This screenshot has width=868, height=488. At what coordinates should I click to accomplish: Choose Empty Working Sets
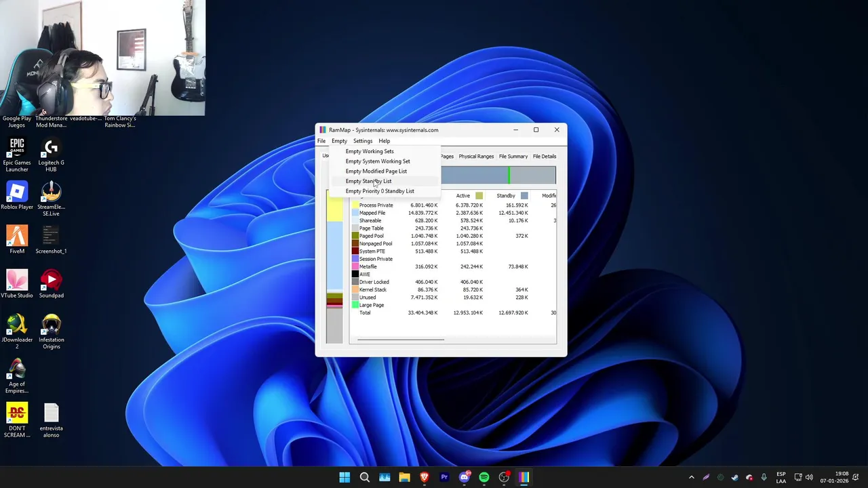[x=385, y=151]
